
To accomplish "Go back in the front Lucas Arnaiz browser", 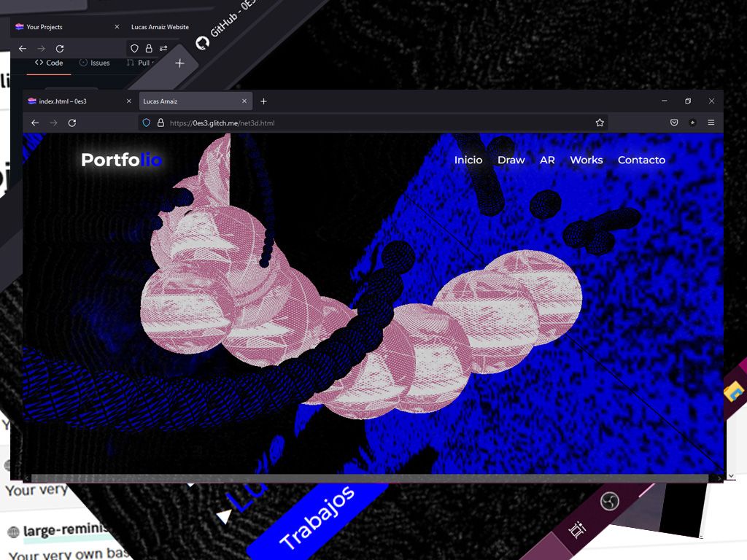I will [x=35, y=122].
